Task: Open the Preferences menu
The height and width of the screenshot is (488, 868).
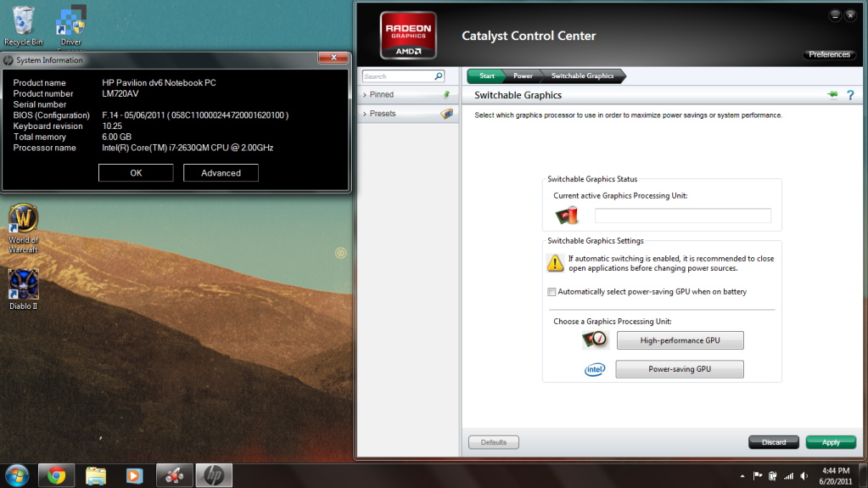Action: point(829,54)
